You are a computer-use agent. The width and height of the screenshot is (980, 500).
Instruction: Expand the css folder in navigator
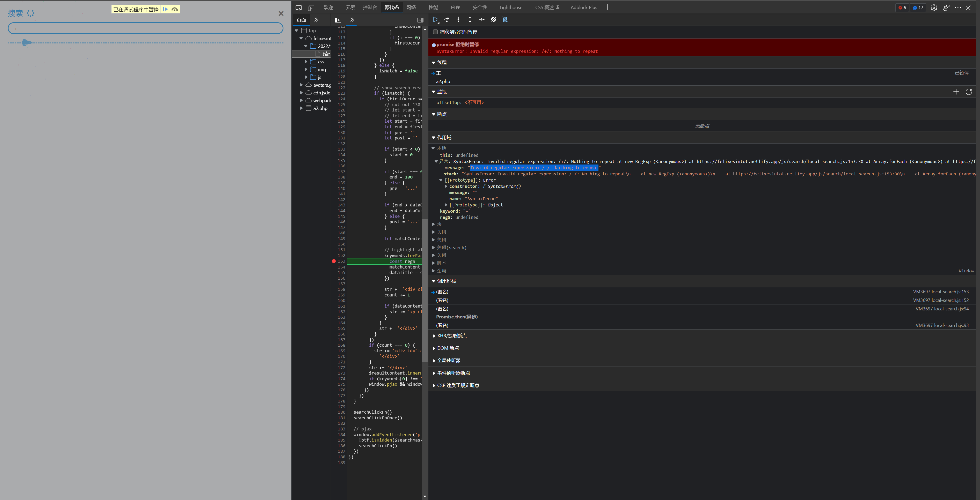click(306, 62)
